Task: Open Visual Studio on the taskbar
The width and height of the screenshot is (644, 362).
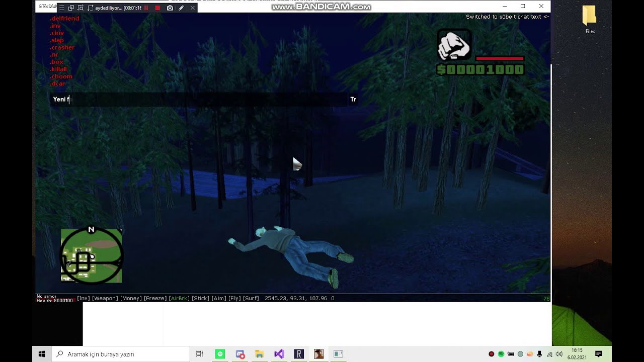Action: [x=279, y=354]
